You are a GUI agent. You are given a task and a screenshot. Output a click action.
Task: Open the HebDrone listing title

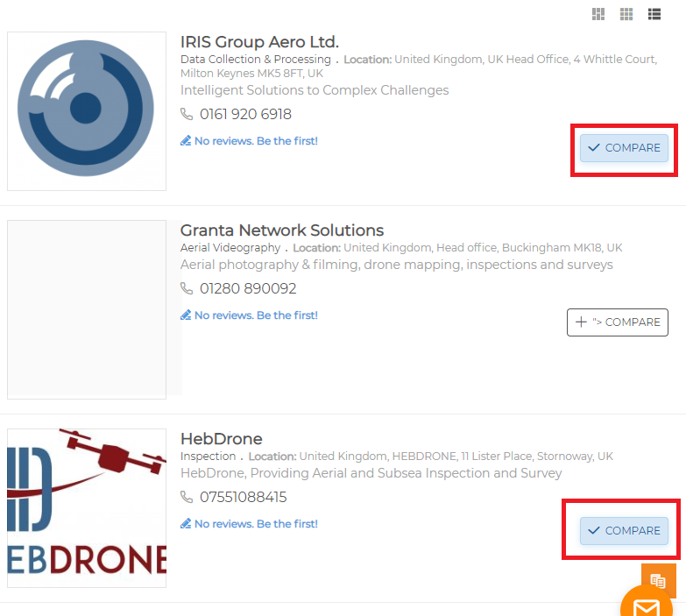(x=222, y=439)
